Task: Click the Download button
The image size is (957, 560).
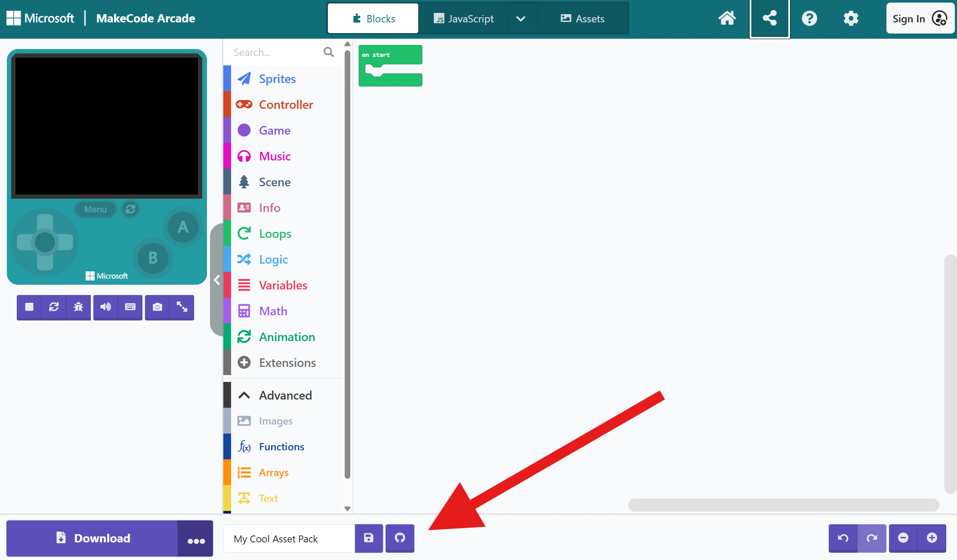Action: pyautogui.click(x=93, y=538)
